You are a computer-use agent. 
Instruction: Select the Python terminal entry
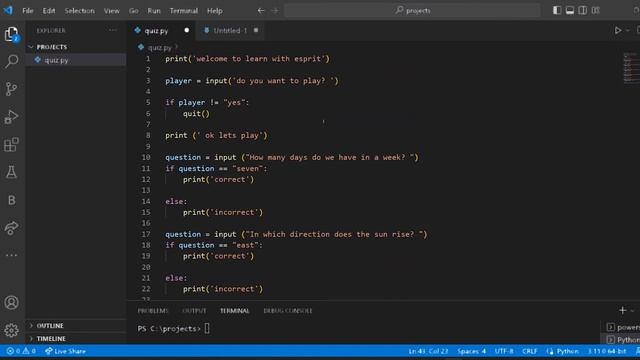point(623,340)
